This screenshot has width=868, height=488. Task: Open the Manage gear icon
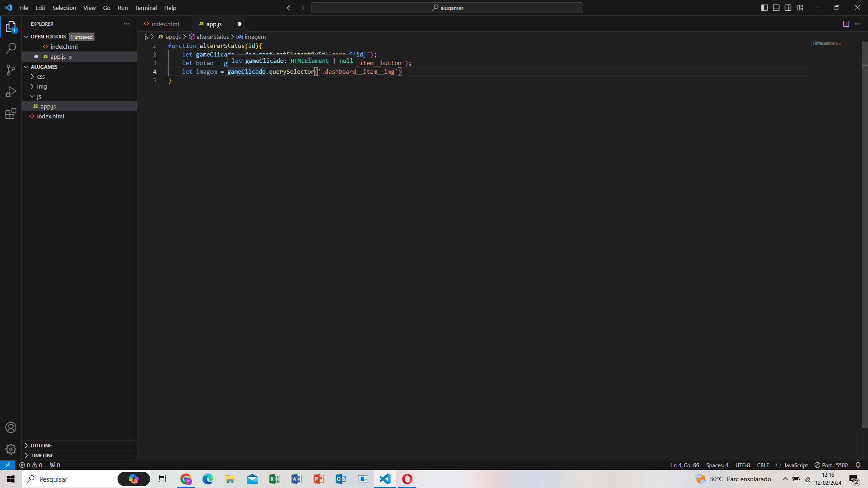(11, 449)
